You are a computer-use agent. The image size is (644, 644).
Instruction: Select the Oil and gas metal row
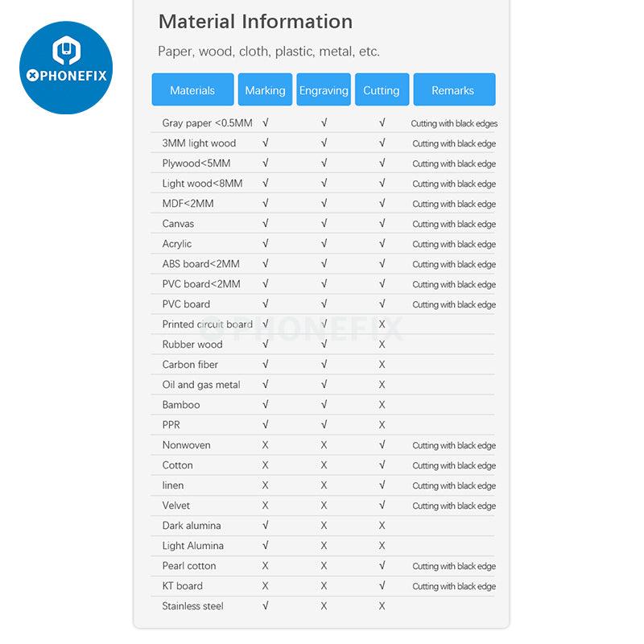tap(201, 385)
